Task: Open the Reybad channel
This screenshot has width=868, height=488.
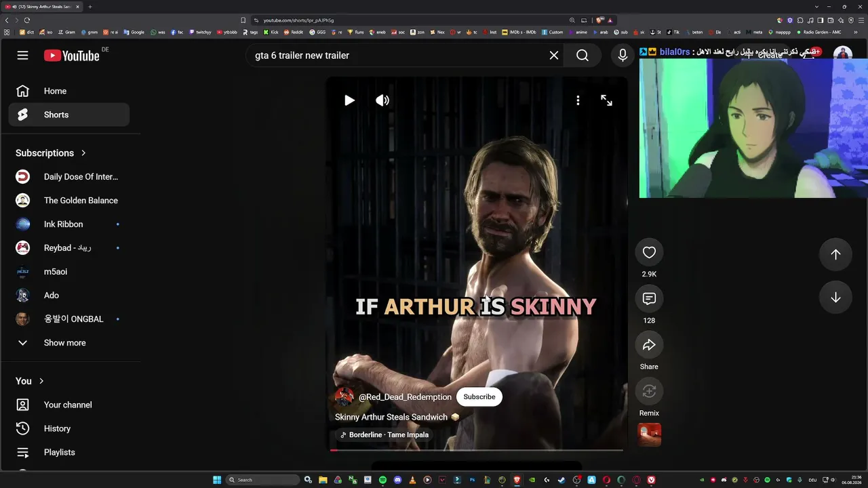Action: click(x=69, y=248)
